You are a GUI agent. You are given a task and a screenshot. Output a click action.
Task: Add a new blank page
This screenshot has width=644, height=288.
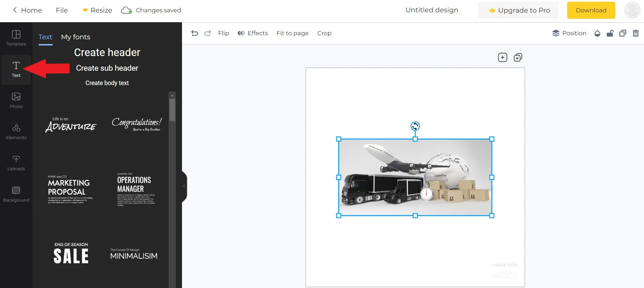[502, 57]
